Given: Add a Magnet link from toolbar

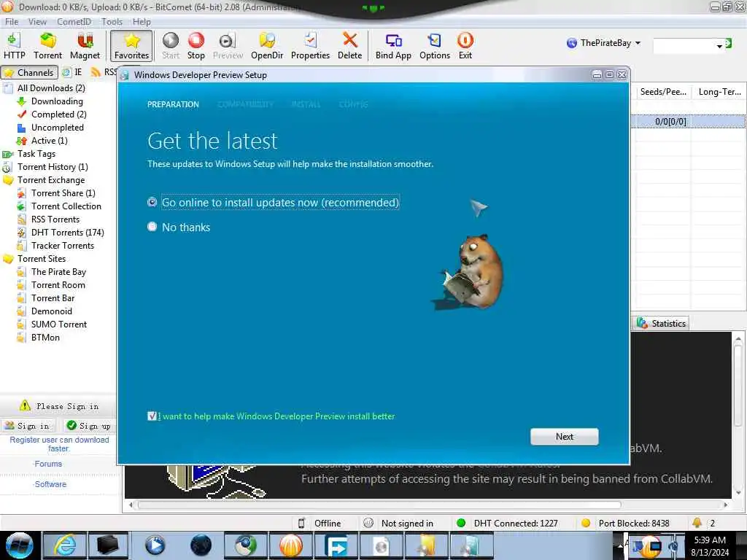Looking at the screenshot, I should point(85,46).
